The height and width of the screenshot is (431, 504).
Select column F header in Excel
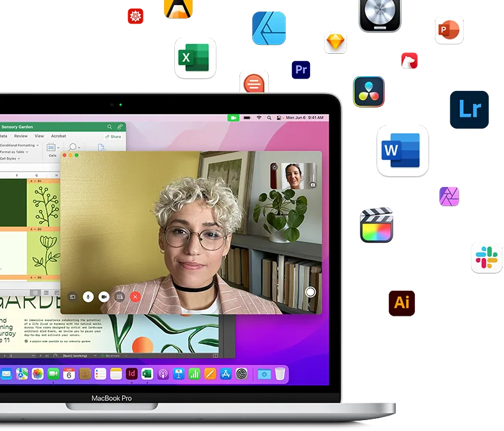17,175
